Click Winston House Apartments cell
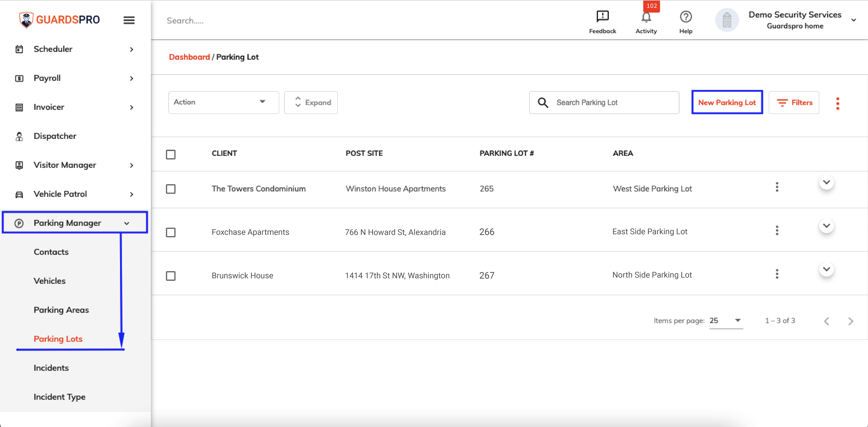This screenshot has height=427, width=868. pyautogui.click(x=396, y=189)
